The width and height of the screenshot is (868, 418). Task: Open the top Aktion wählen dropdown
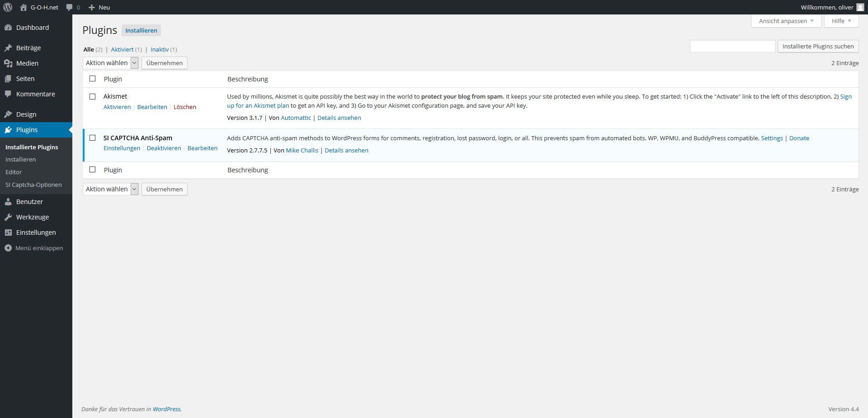click(x=110, y=63)
